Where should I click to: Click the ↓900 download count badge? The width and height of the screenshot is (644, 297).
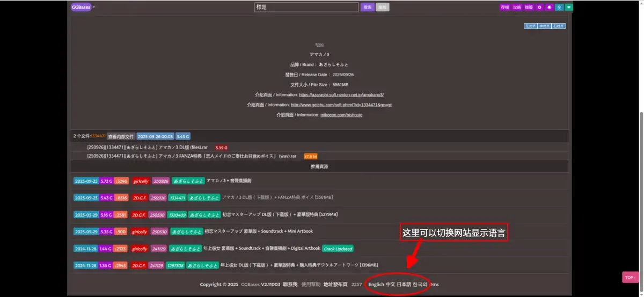pos(120,231)
